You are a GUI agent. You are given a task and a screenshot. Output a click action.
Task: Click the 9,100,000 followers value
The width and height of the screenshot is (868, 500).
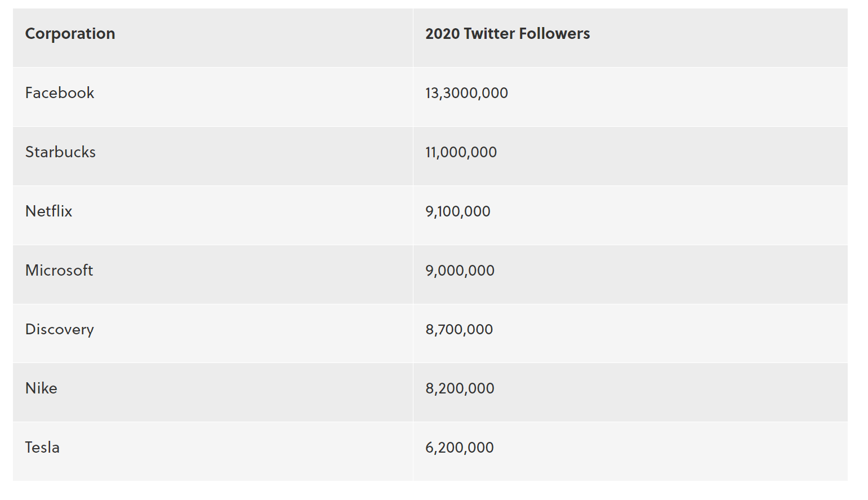click(x=457, y=211)
